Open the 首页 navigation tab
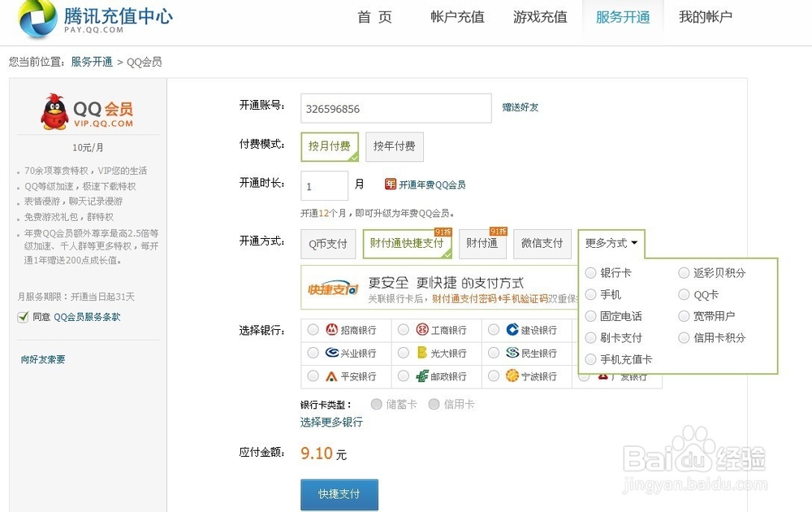 [x=374, y=17]
